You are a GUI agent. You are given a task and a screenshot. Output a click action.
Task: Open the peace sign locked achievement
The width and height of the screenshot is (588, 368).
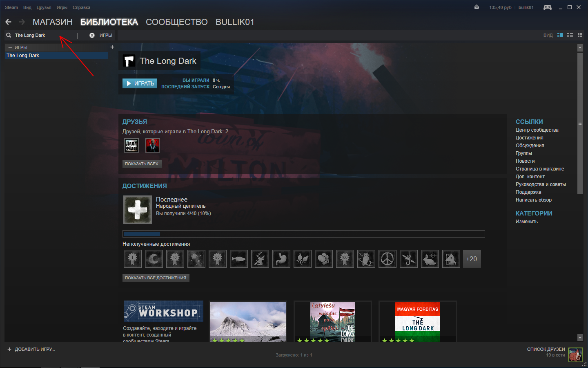[387, 259]
